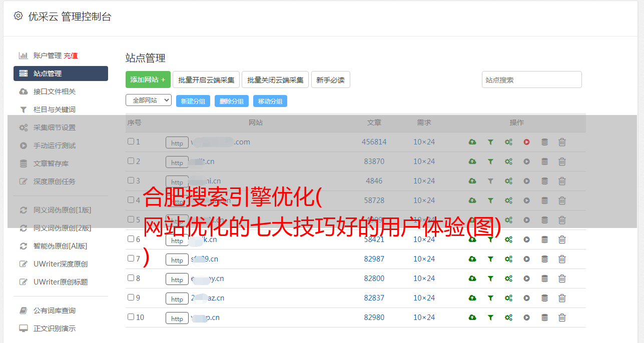The image size is (644, 343).
Task: Click the trash icon for row 3
Action: 562,181
